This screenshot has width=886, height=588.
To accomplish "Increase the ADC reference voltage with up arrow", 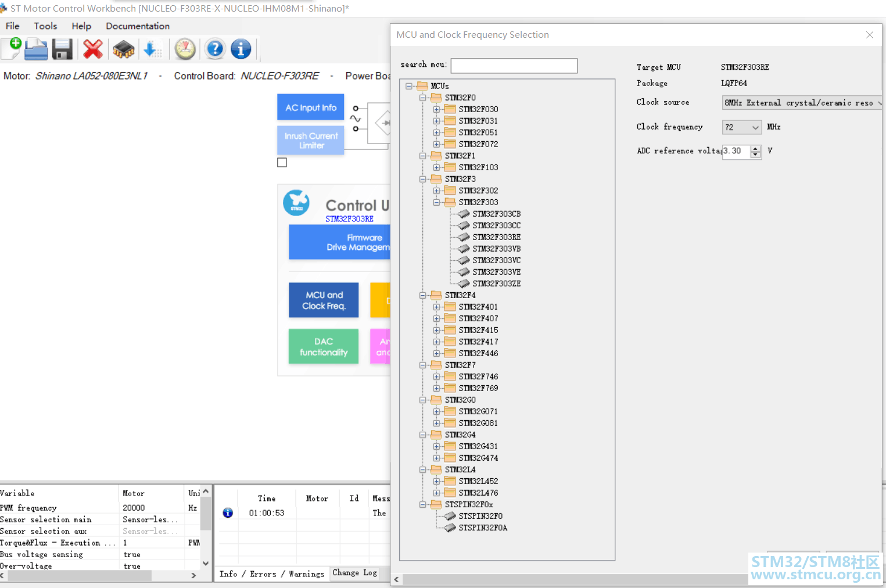I will pyautogui.click(x=755, y=148).
